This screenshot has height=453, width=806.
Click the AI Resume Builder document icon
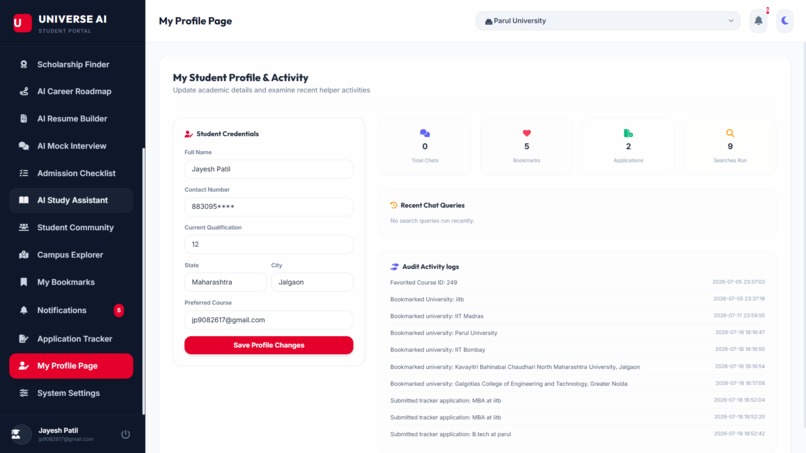(24, 119)
